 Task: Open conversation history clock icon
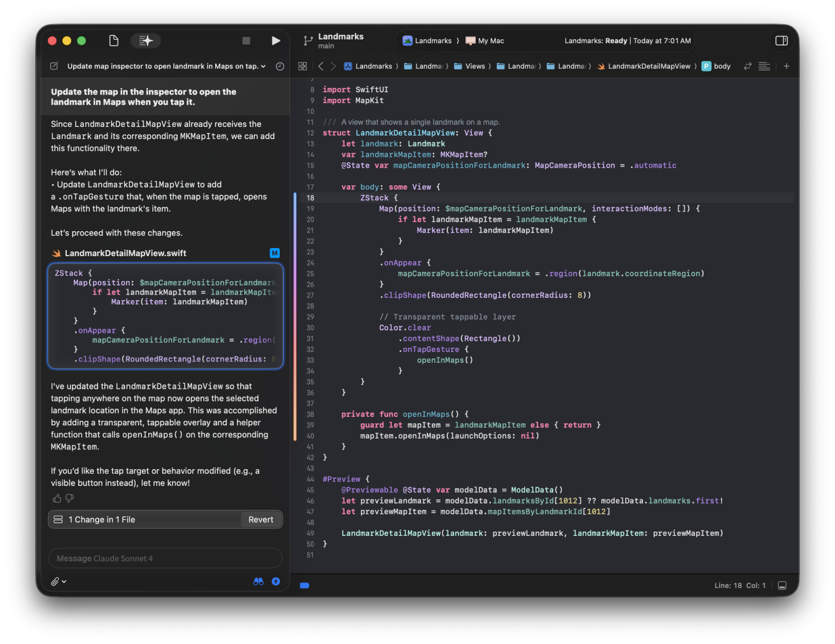coord(280,66)
